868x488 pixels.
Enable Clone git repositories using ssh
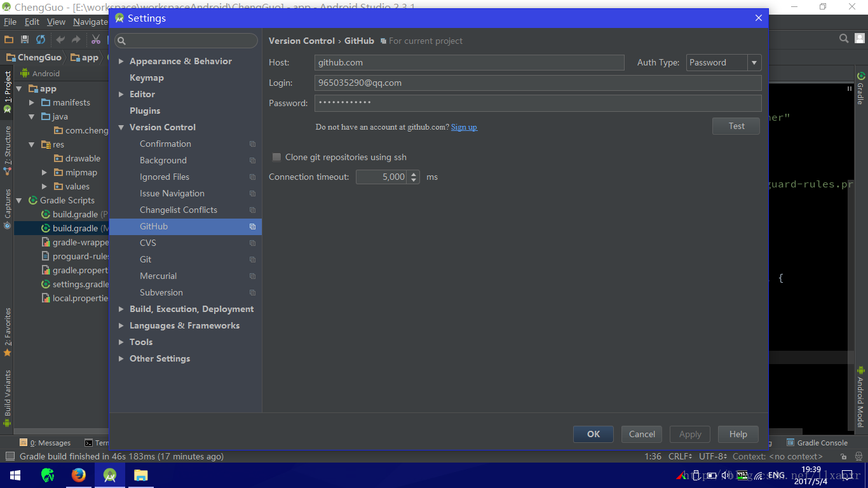pos(276,158)
